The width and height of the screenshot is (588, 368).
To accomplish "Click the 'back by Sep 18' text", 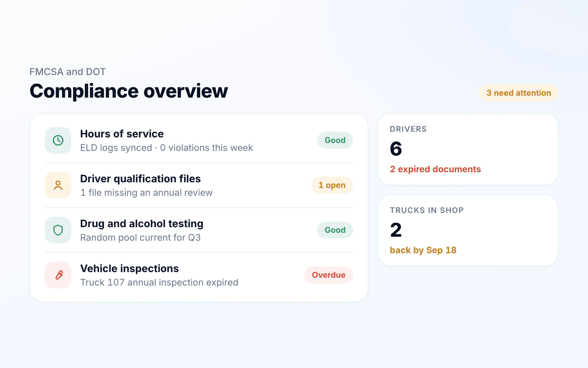I will (x=423, y=250).
